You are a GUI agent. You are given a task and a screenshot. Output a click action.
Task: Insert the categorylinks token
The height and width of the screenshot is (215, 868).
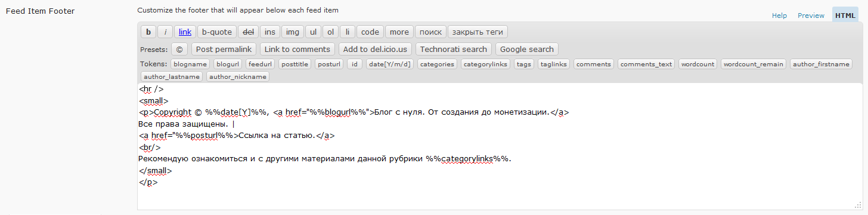coord(486,64)
